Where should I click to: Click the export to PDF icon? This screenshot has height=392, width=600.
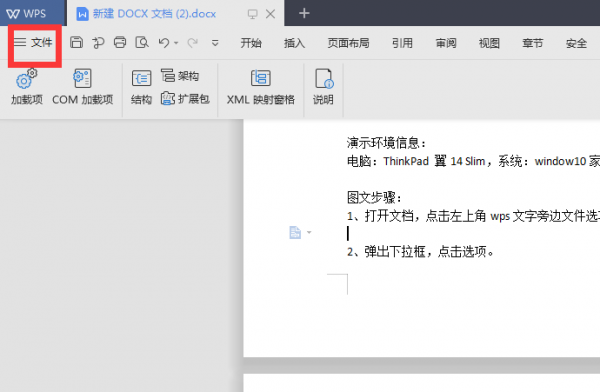tap(98, 42)
